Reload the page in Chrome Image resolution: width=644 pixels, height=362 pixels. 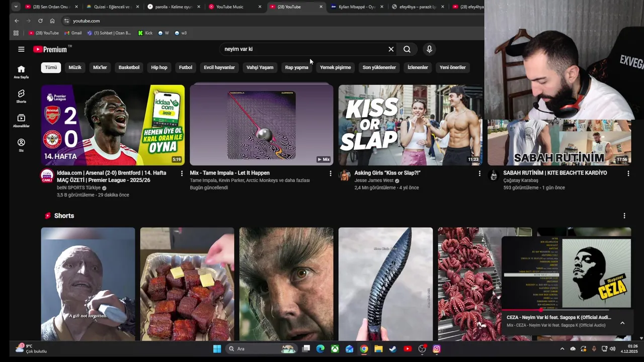click(40, 21)
